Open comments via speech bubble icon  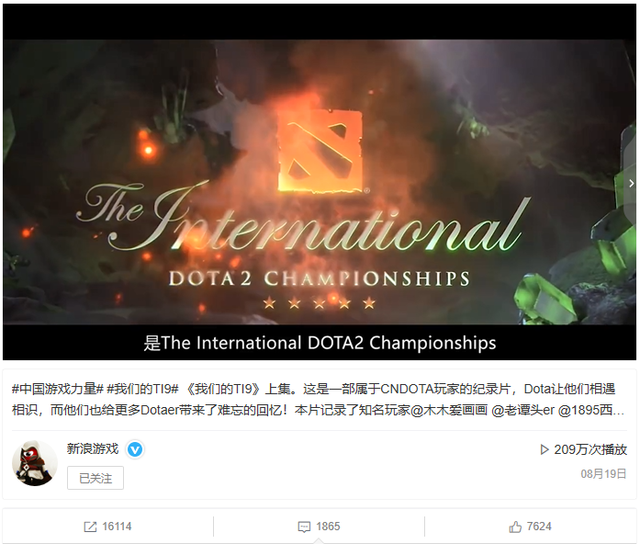(304, 527)
